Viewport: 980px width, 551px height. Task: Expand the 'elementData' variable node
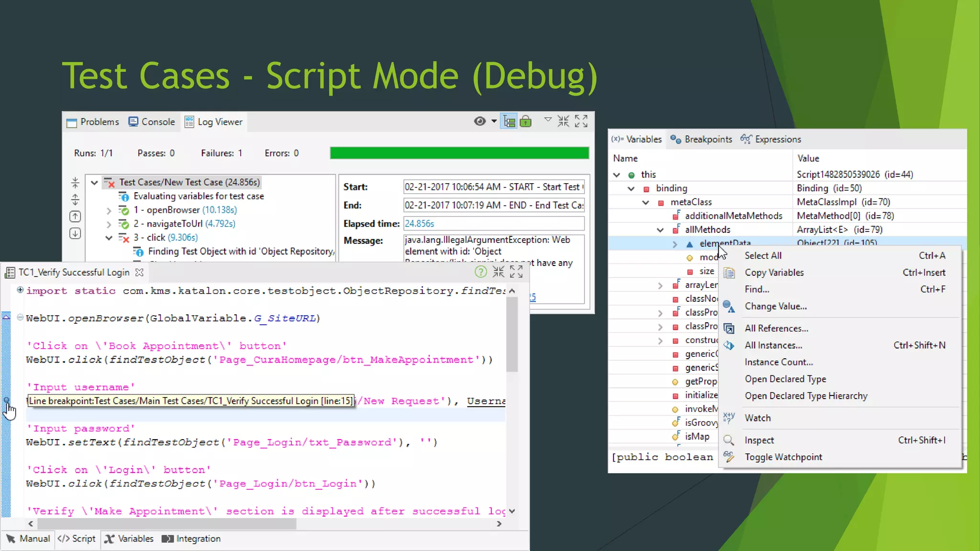pyautogui.click(x=675, y=244)
